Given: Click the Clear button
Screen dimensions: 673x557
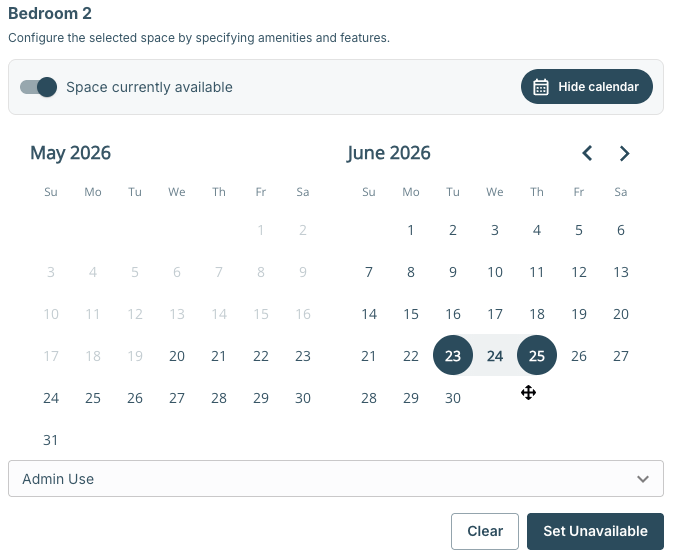Looking at the screenshot, I should click(x=485, y=531).
